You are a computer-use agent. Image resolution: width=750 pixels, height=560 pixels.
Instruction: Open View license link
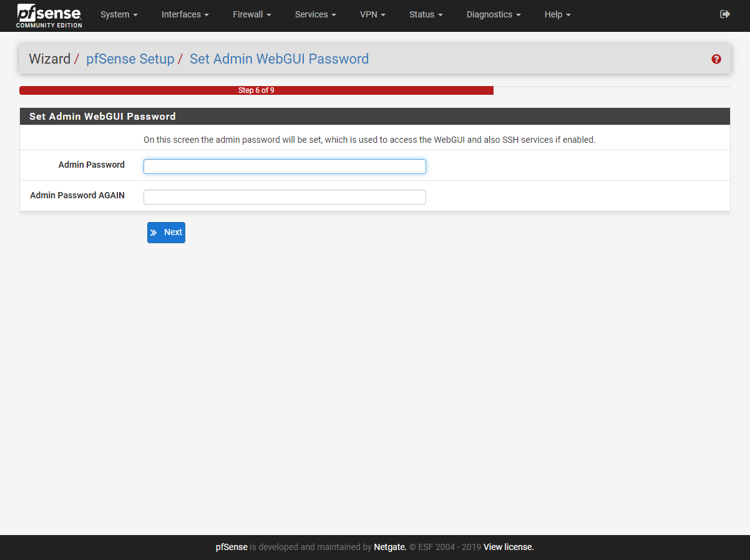point(509,547)
